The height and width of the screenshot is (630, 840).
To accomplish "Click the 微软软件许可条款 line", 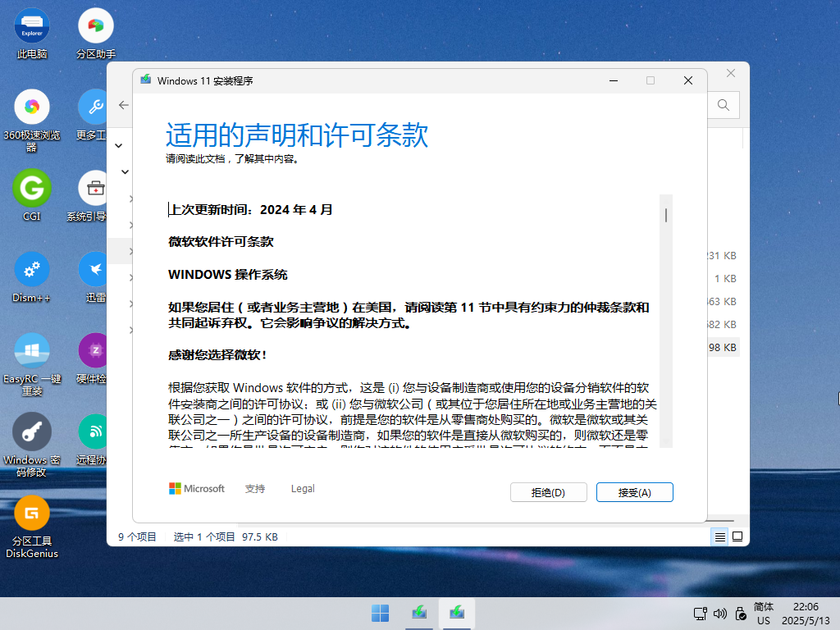I will (221, 242).
